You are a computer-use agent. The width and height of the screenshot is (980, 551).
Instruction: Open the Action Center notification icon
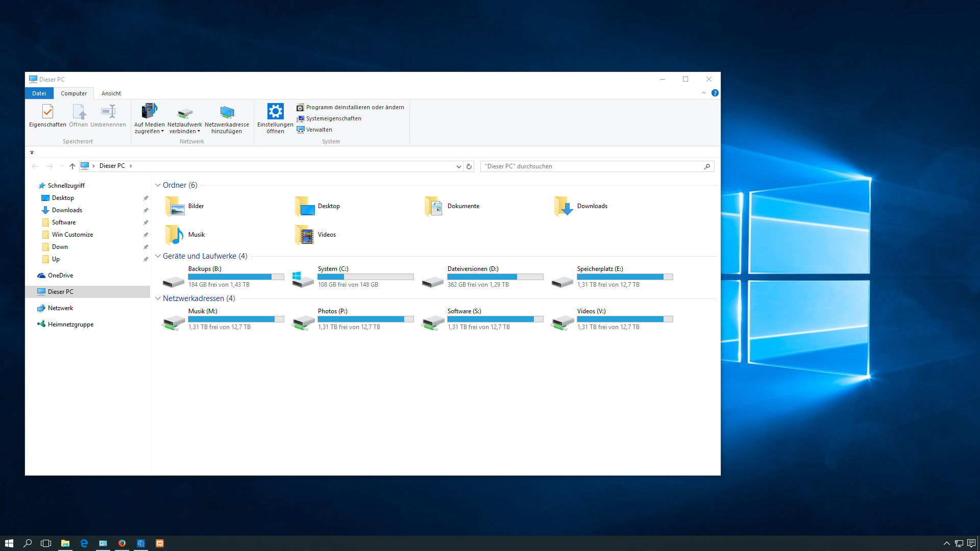coord(971,543)
